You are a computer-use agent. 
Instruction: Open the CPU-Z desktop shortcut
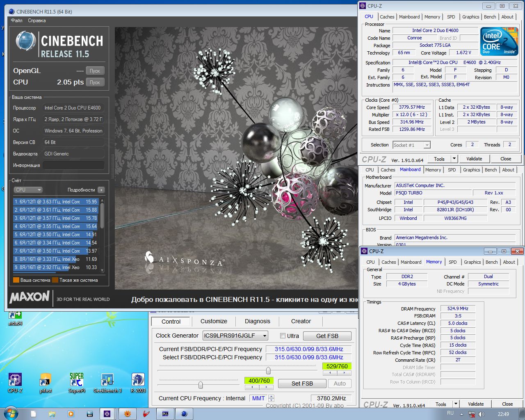[15, 383]
